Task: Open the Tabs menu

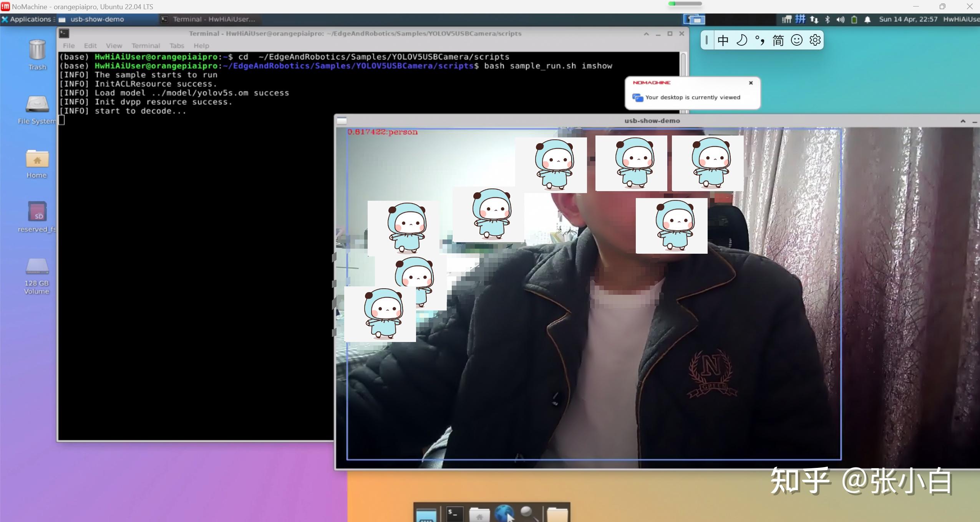Action: point(177,46)
